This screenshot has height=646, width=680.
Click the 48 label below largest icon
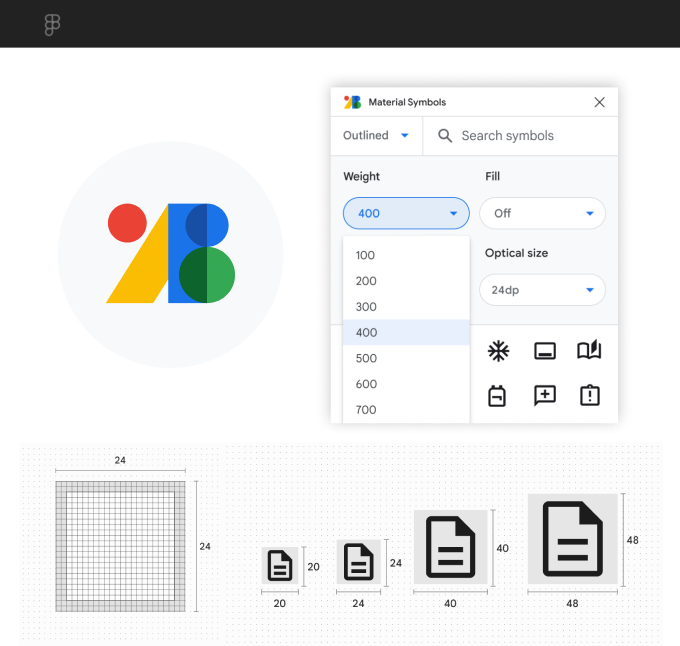[572, 604]
